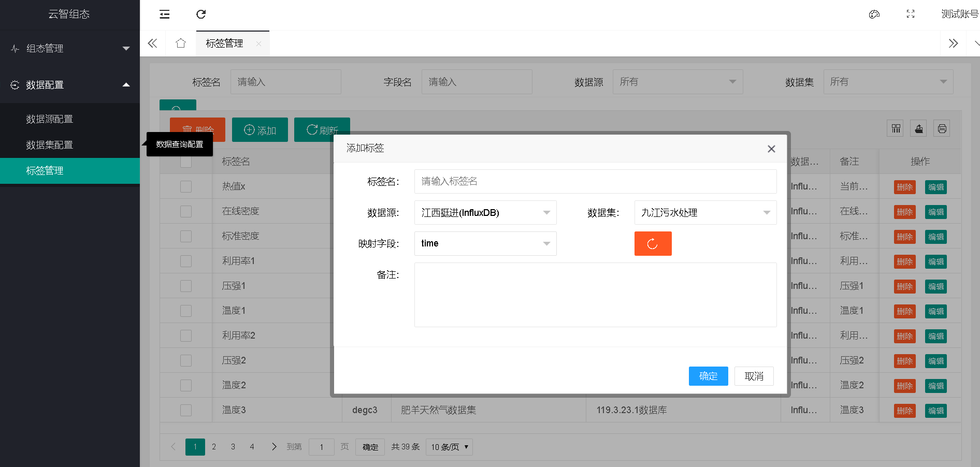Tick the checkbox for the 温度3 row

186,410
